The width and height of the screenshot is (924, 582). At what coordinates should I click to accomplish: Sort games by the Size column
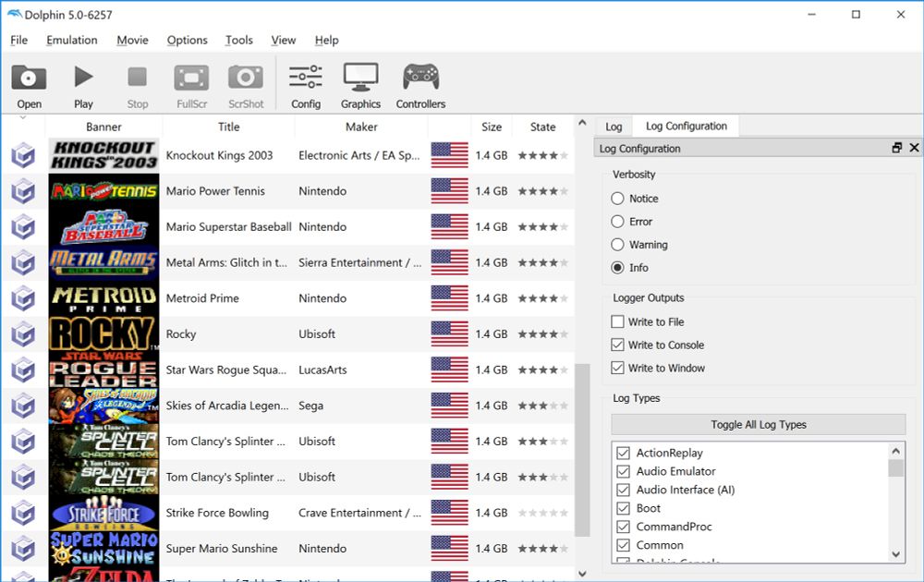(491, 126)
